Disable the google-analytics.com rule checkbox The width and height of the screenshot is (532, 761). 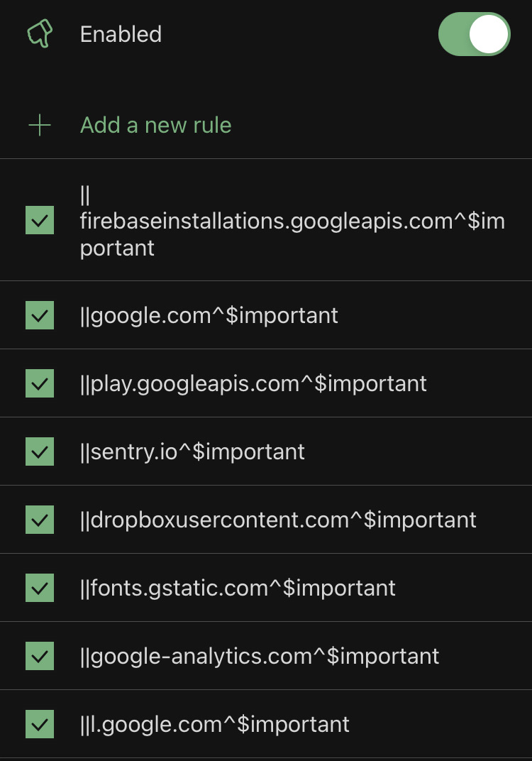pos(40,656)
